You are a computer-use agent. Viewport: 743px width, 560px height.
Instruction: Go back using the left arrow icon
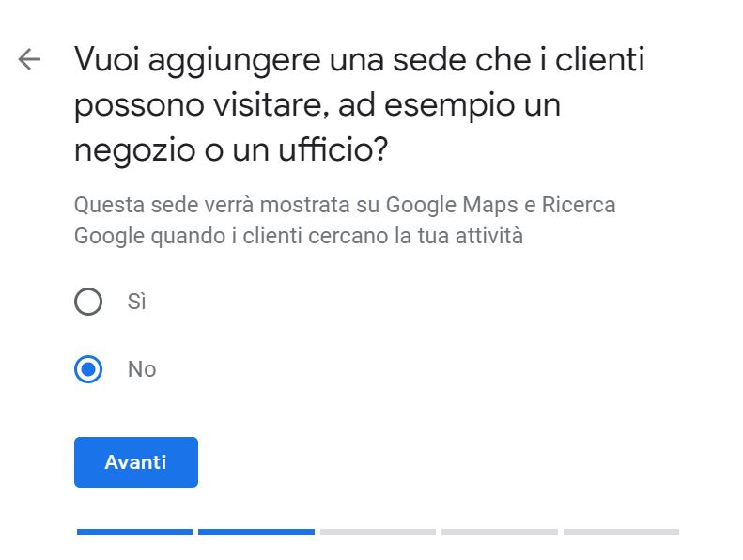pyautogui.click(x=29, y=60)
